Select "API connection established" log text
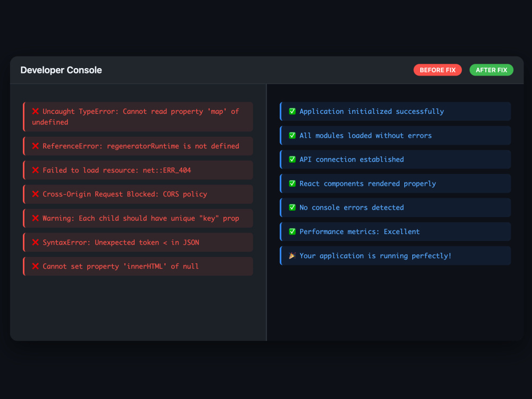 (x=352, y=160)
